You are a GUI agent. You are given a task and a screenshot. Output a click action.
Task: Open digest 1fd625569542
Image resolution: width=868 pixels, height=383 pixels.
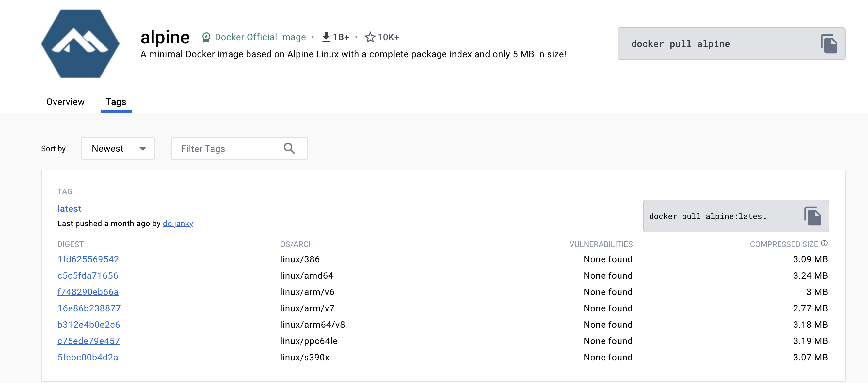(x=88, y=259)
